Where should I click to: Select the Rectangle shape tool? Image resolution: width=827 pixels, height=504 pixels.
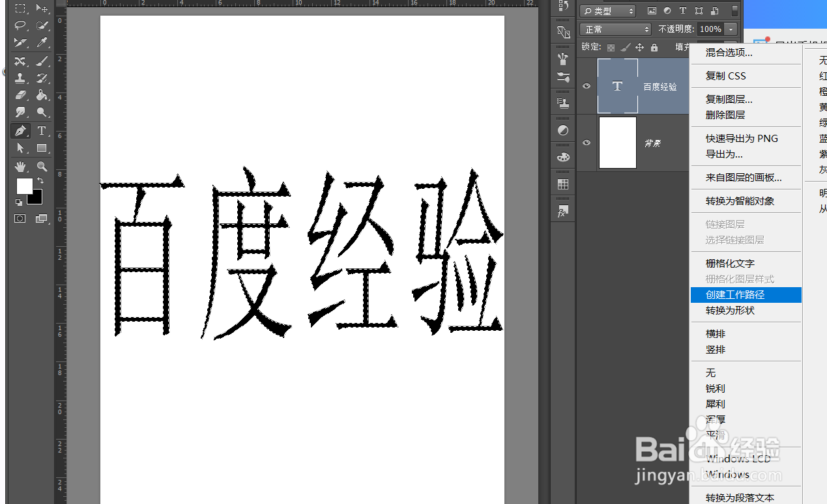[42, 148]
